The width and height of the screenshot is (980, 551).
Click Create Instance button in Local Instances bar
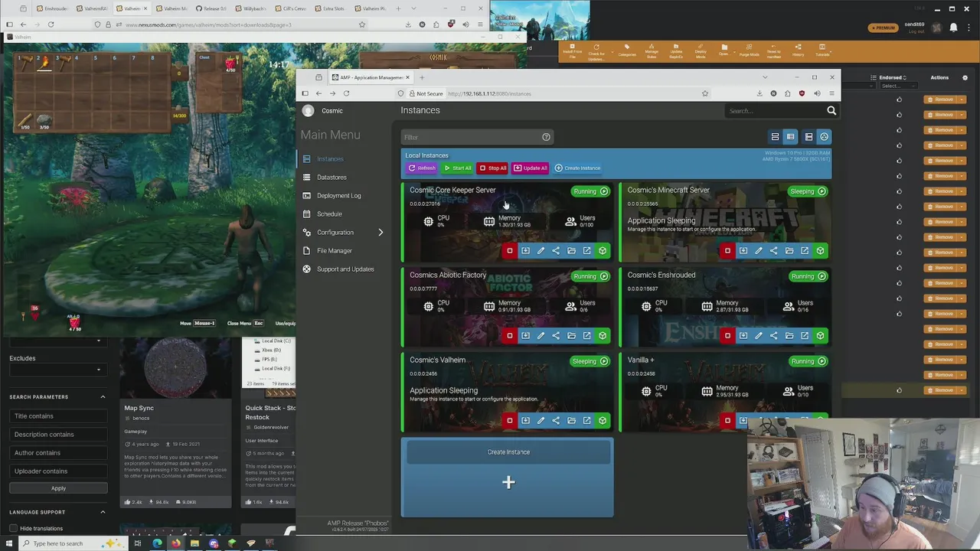[x=577, y=168]
